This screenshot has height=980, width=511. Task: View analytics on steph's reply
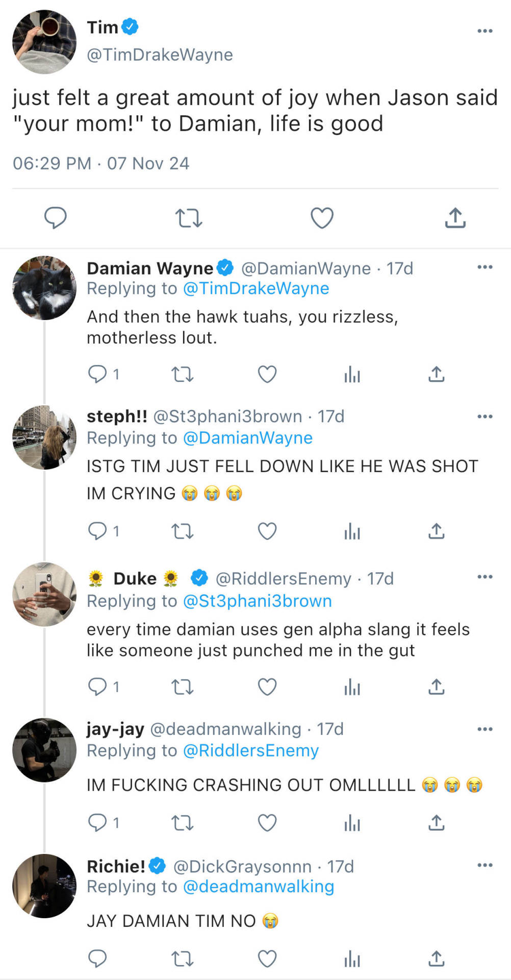pyautogui.click(x=352, y=531)
